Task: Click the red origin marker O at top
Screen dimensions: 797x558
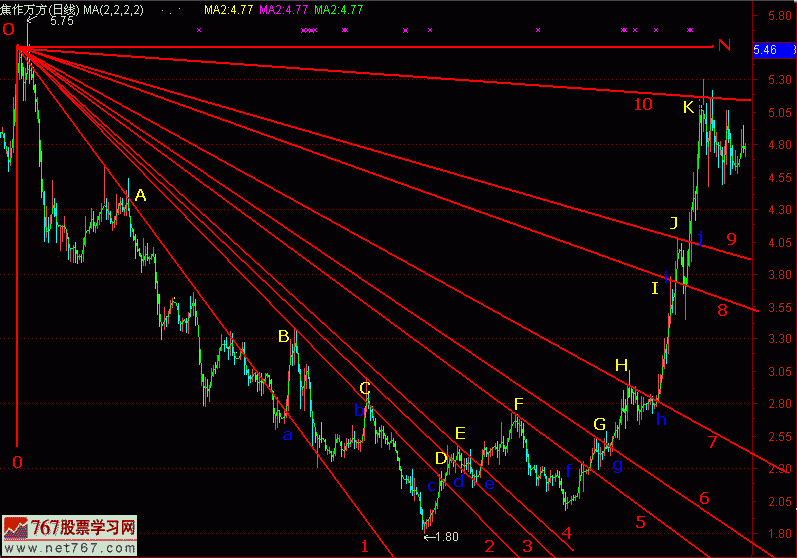Action: coord(8,30)
